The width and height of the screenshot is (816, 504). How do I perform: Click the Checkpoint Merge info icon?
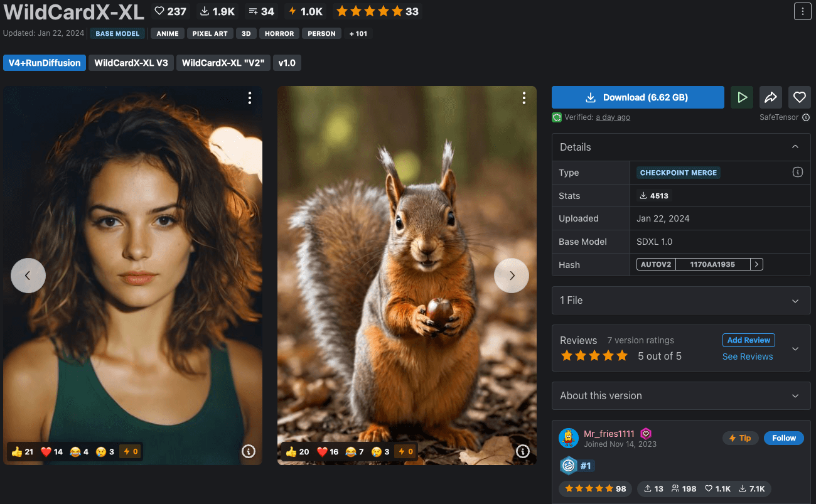pos(798,172)
